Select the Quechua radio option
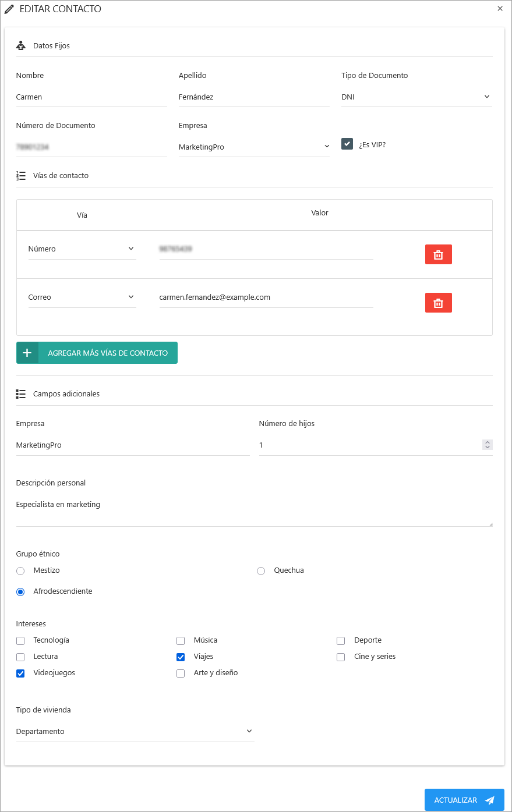Image resolution: width=512 pixels, height=812 pixels. click(261, 571)
